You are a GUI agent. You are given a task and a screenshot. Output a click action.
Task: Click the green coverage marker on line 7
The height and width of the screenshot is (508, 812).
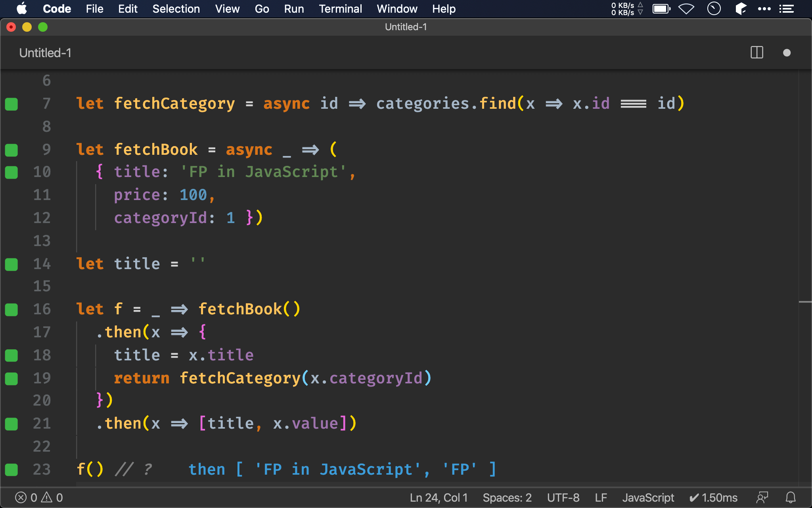(x=11, y=104)
